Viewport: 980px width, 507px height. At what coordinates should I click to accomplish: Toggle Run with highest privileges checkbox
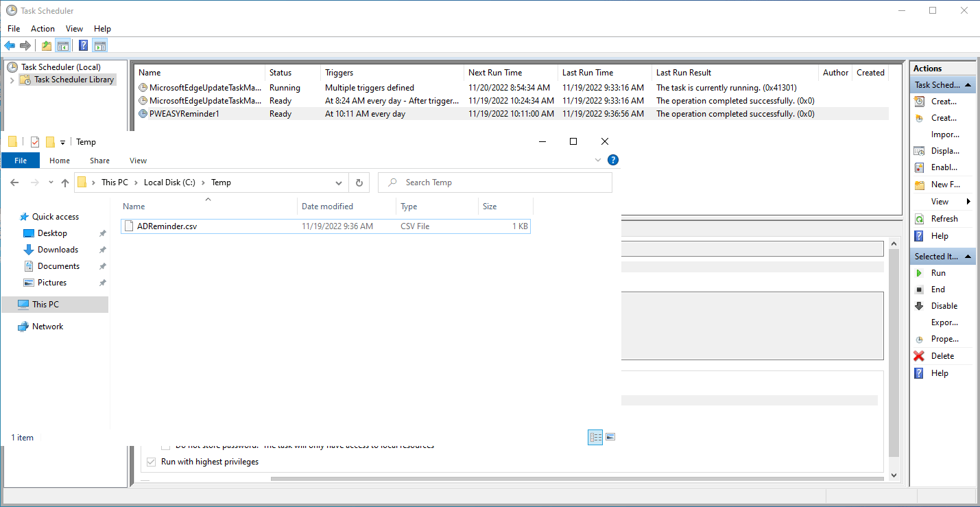tap(152, 462)
